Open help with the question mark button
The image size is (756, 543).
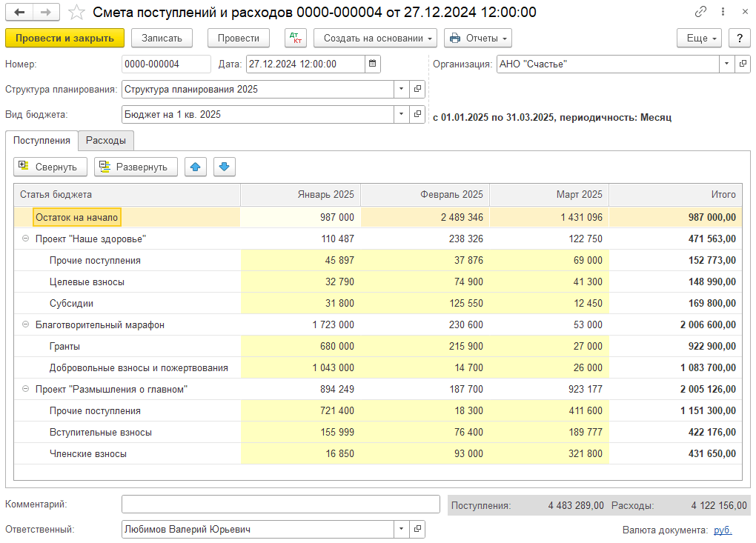(739, 38)
